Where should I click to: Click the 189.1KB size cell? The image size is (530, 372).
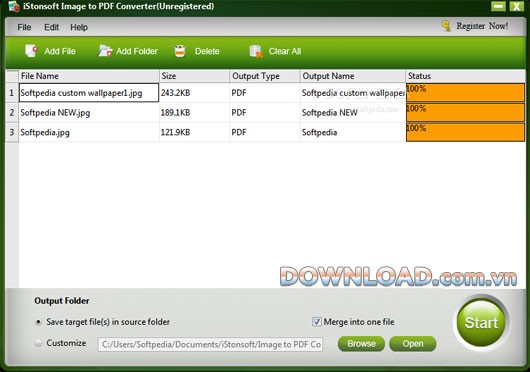194,113
